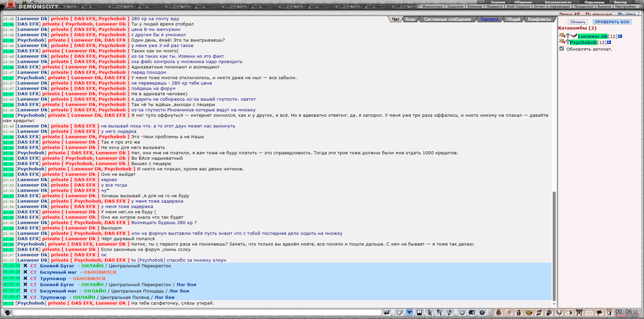The width and height of the screenshot is (644, 319).
Task: Click the blue info icon next to Psychobob
Action: click(609, 42)
